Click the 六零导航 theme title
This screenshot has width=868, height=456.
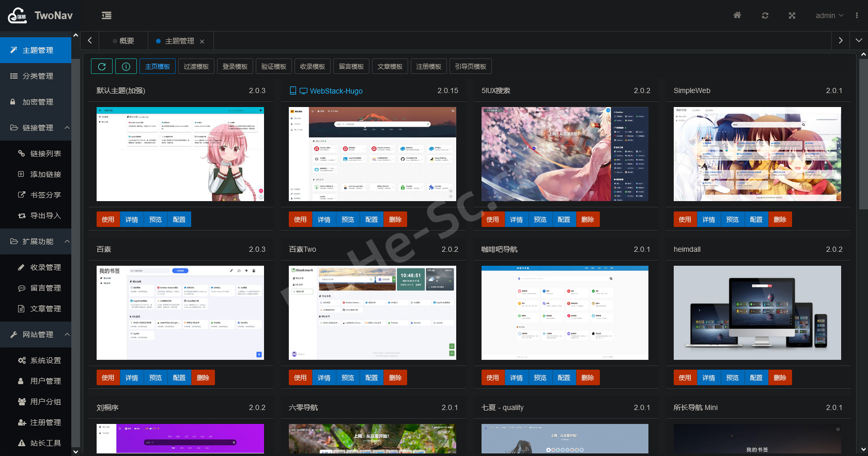click(303, 407)
